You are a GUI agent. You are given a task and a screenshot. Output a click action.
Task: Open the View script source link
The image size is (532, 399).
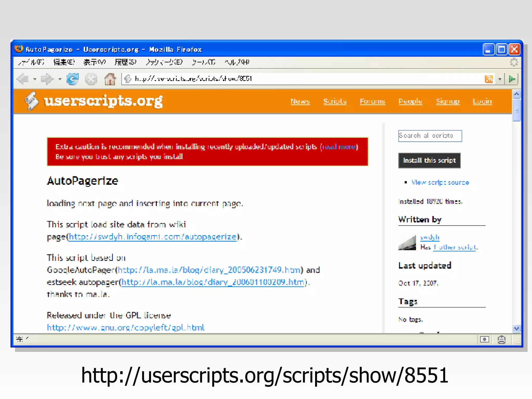(x=440, y=183)
